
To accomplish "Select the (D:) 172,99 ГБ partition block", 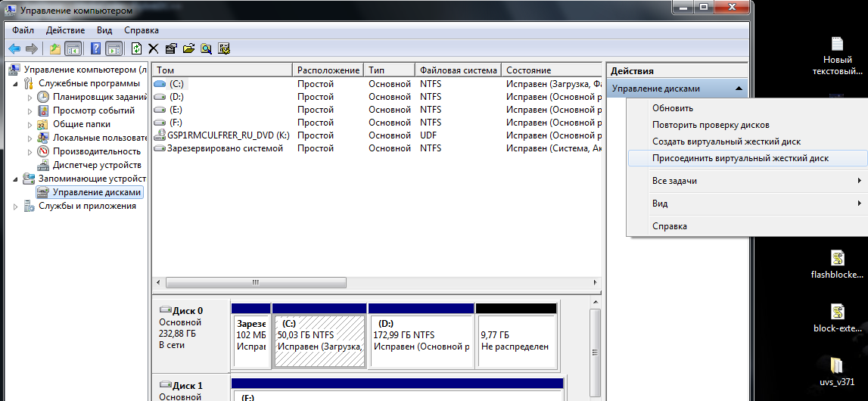I will [421, 340].
